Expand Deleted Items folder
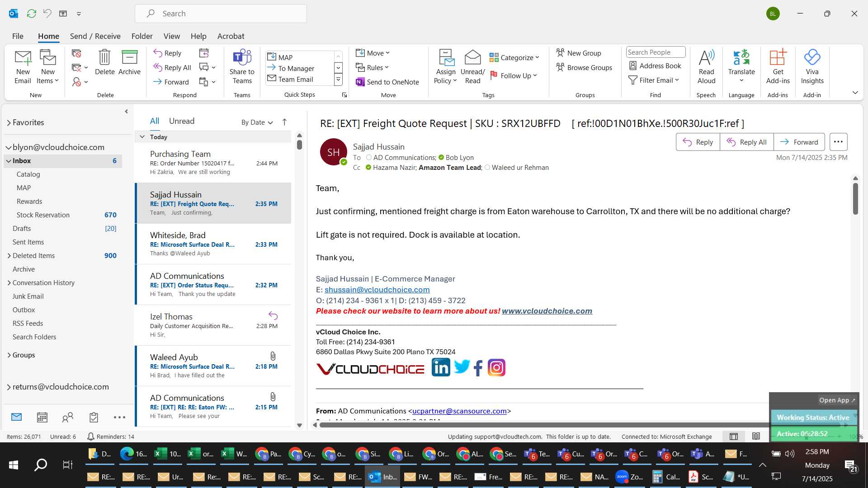The height and width of the screenshot is (488, 868). coord(9,256)
